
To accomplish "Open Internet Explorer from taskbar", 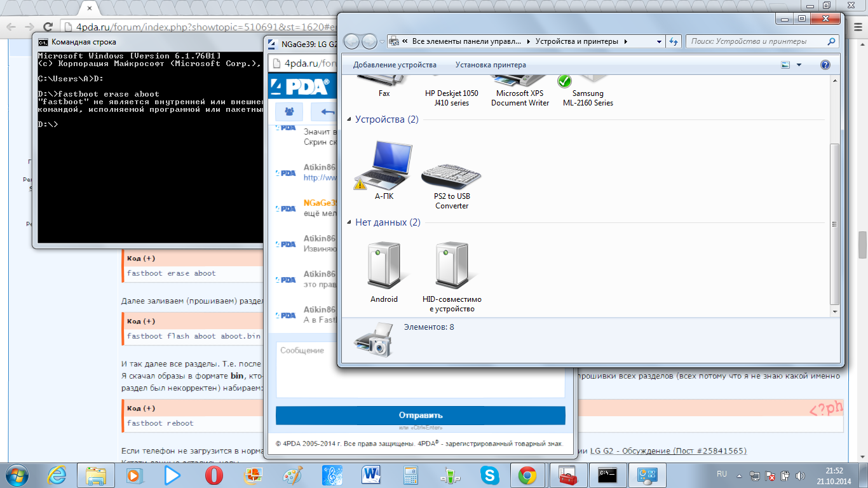I will (58, 475).
